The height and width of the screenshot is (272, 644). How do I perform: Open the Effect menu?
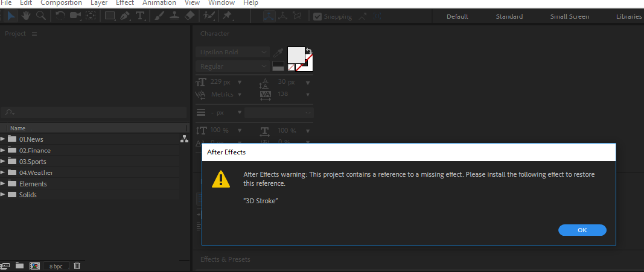tap(125, 3)
